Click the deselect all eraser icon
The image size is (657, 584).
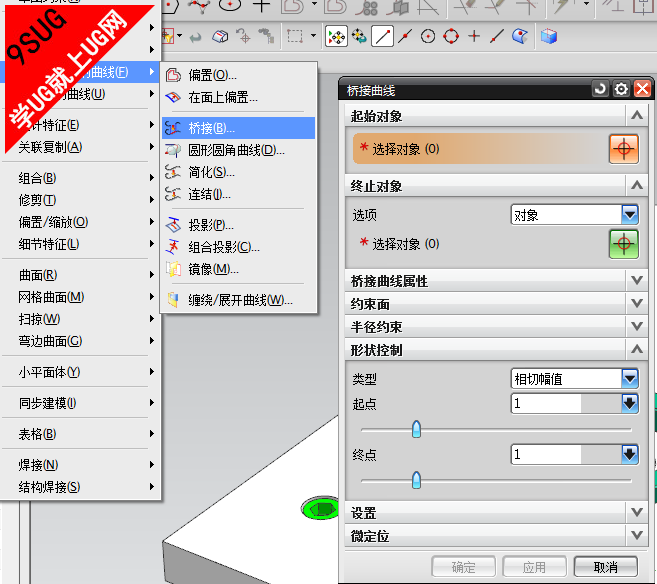coord(220,36)
